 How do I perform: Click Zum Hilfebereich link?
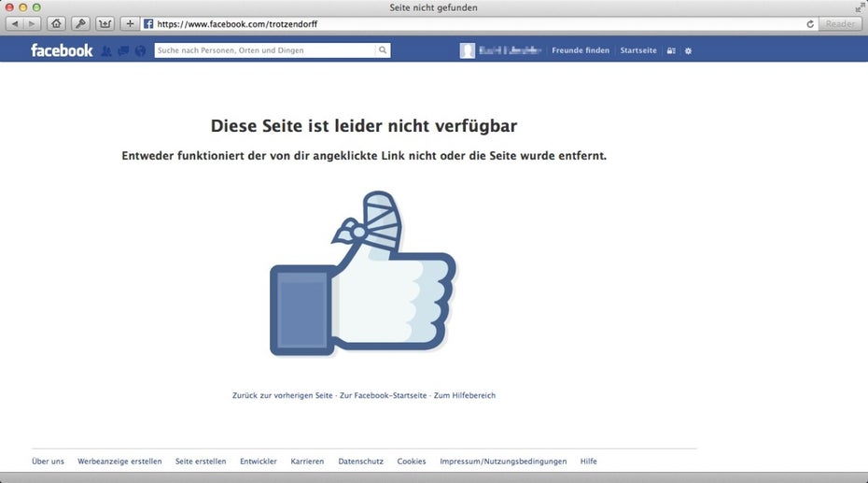pyautogui.click(x=465, y=395)
